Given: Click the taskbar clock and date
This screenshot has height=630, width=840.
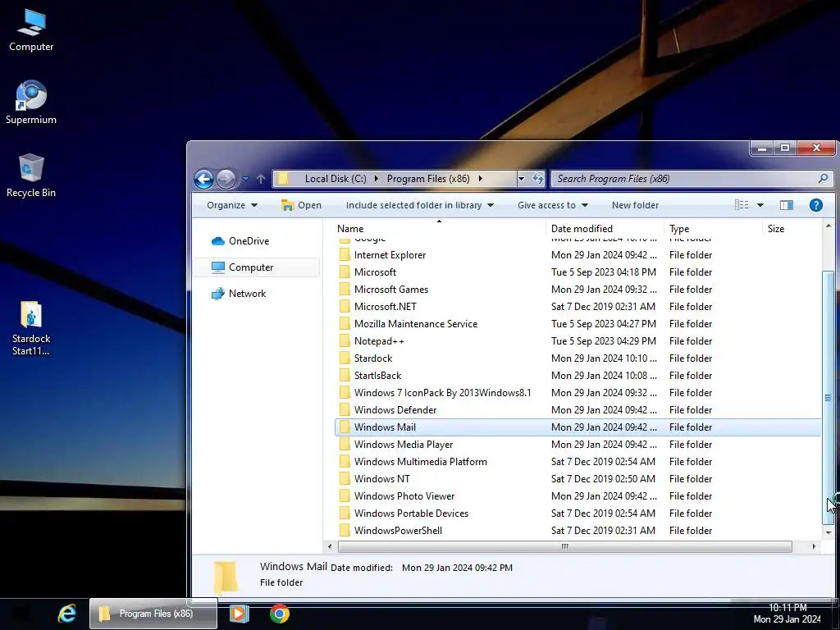Looking at the screenshot, I should pos(787,614).
